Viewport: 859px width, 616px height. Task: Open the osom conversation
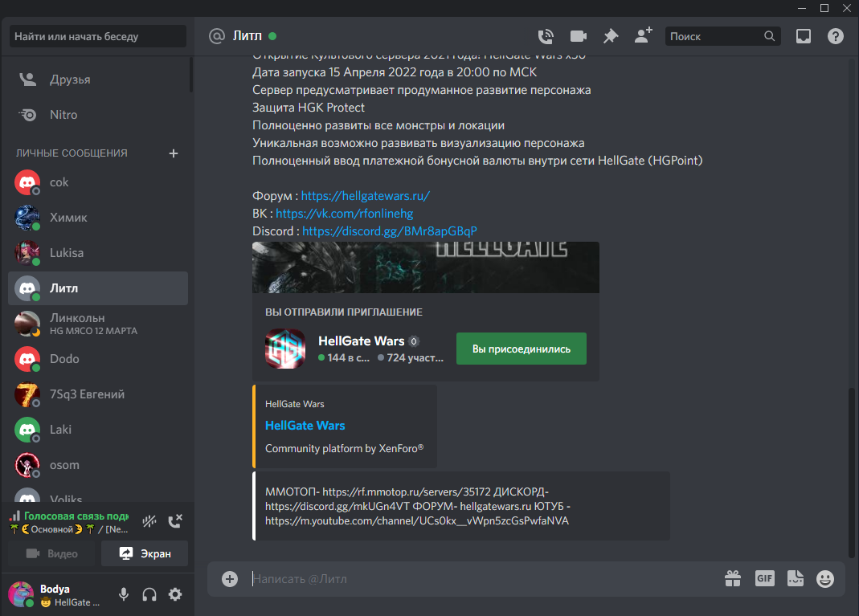click(98, 465)
